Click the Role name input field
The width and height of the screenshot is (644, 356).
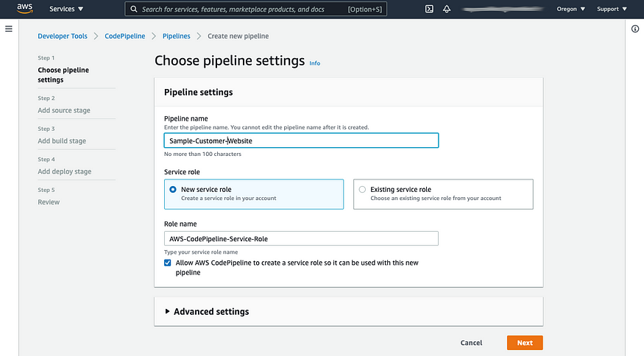301,238
